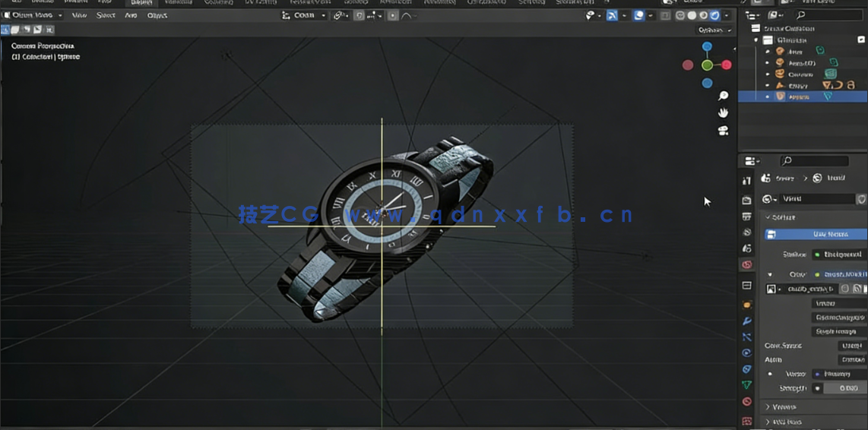The width and height of the screenshot is (868, 430).
Task: Click the zoom magnifier viewport button
Action: 723,96
